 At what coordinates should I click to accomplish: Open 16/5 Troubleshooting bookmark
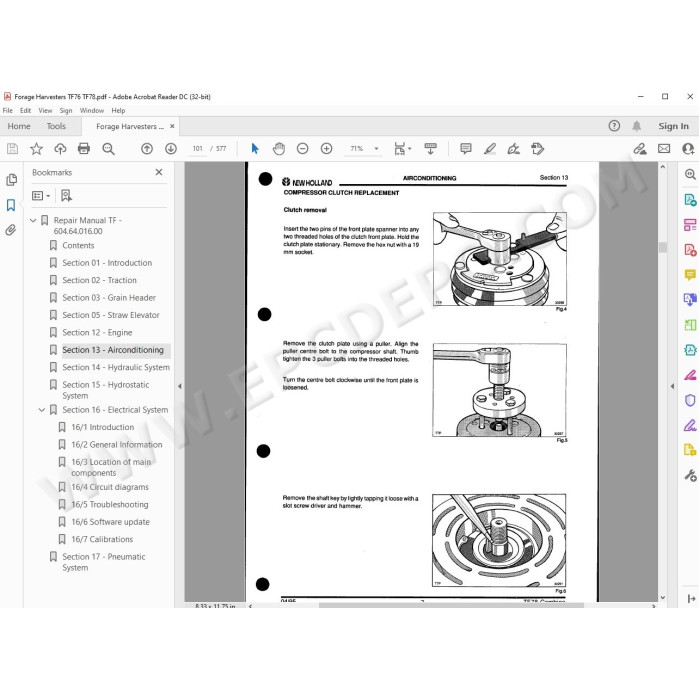(110, 504)
